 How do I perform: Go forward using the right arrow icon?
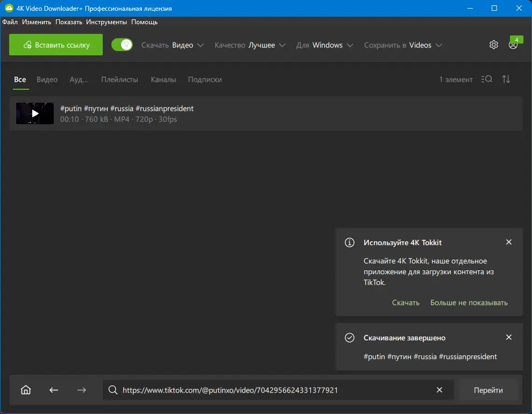pos(82,390)
